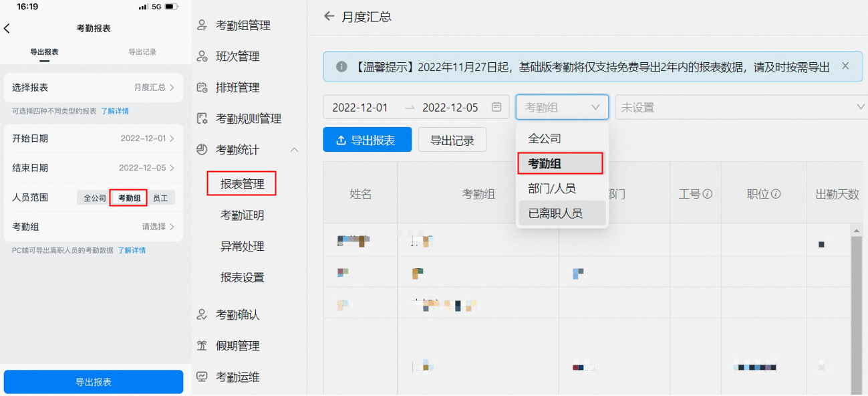Open the 未设置 dropdown
This screenshot has height=396, width=868.
tap(742, 107)
